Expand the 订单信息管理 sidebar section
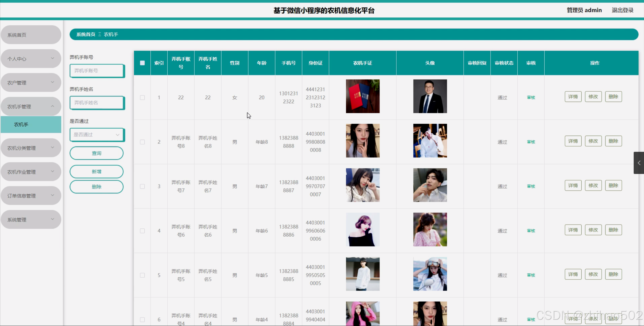 tap(31, 195)
